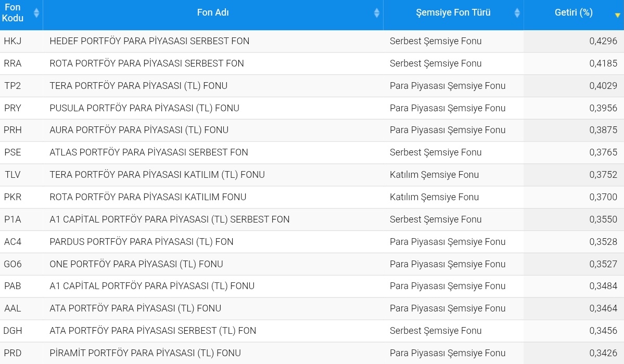624x364 pixels.
Task: Select fund code PKR
Action: [12, 197]
